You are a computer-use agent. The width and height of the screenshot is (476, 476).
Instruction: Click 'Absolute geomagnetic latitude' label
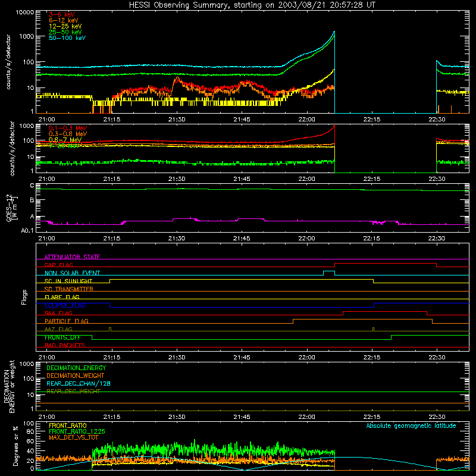pyautogui.click(x=411, y=425)
